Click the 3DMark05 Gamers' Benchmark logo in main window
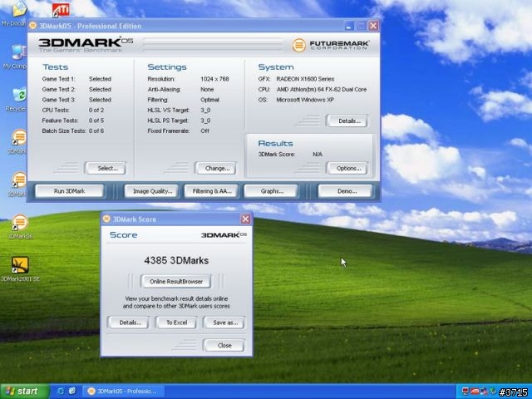This screenshot has width=532, height=399. click(x=86, y=45)
